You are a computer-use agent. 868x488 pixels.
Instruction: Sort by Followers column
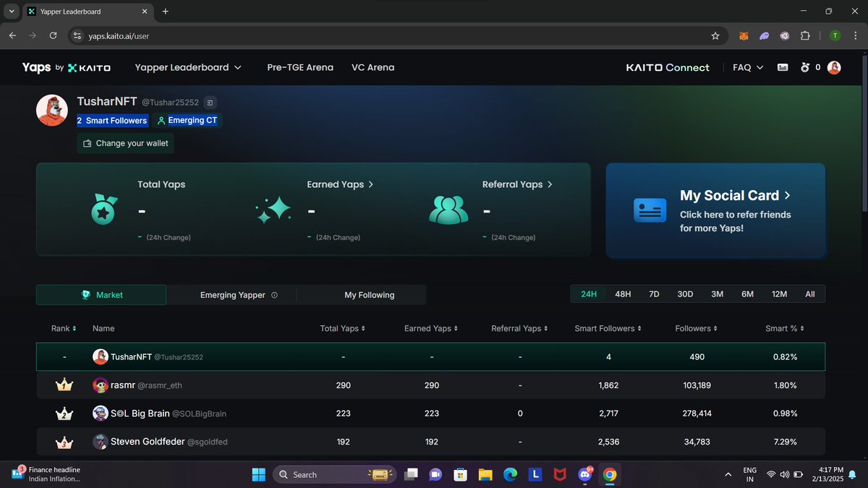tap(696, 328)
